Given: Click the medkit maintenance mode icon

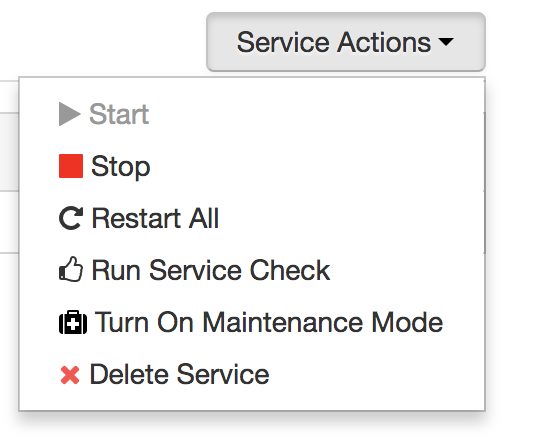Looking at the screenshot, I should coord(73,322).
